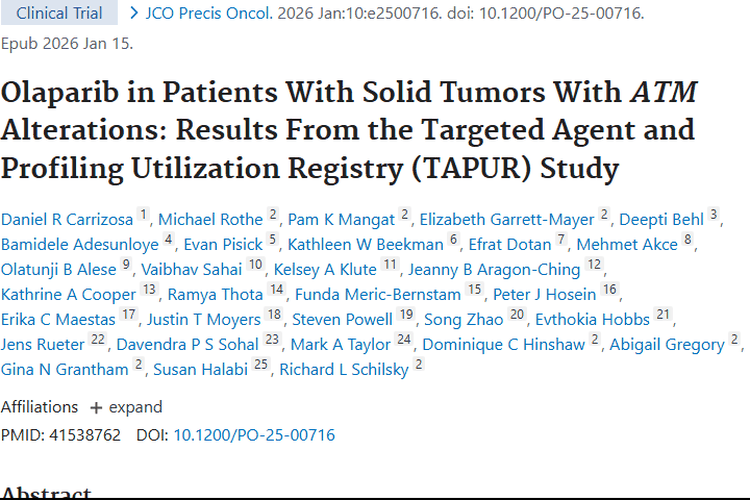Click author Elizabeth Garrett-Mayer
This screenshot has height=500, width=750.
pyautogui.click(x=506, y=219)
